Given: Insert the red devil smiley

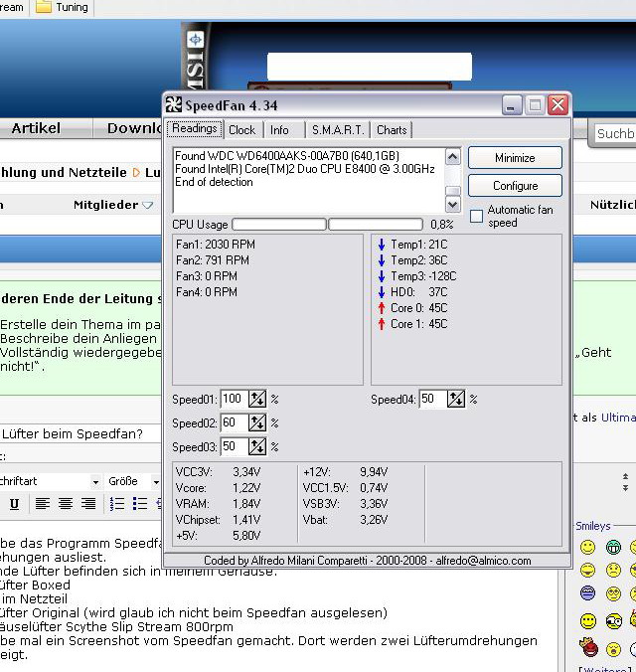Looking at the screenshot, I should tap(588, 647).
